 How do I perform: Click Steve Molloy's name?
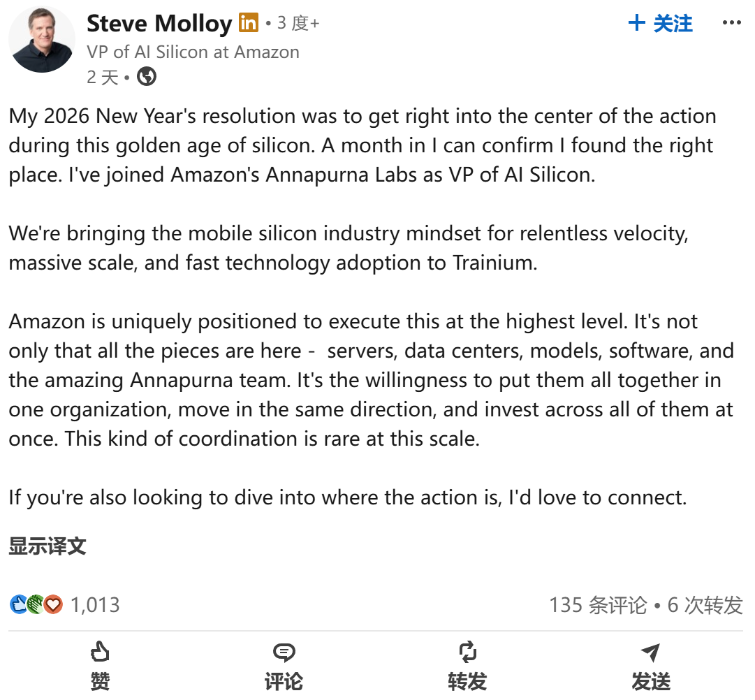(x=159, y=23)
